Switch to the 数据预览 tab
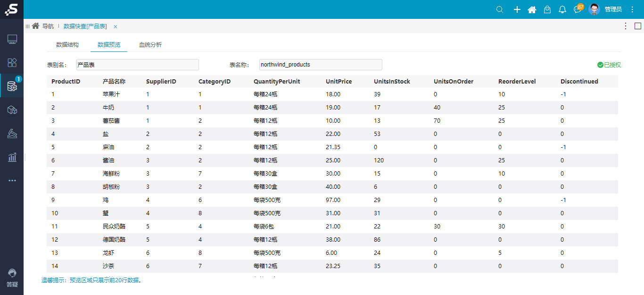 pos(109,45)
